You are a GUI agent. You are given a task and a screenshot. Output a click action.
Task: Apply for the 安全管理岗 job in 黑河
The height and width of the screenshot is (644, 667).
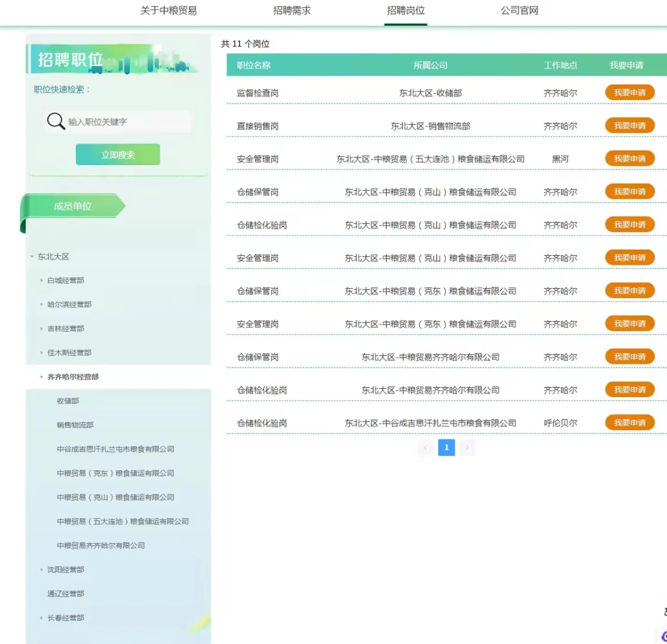pos(629,159)
